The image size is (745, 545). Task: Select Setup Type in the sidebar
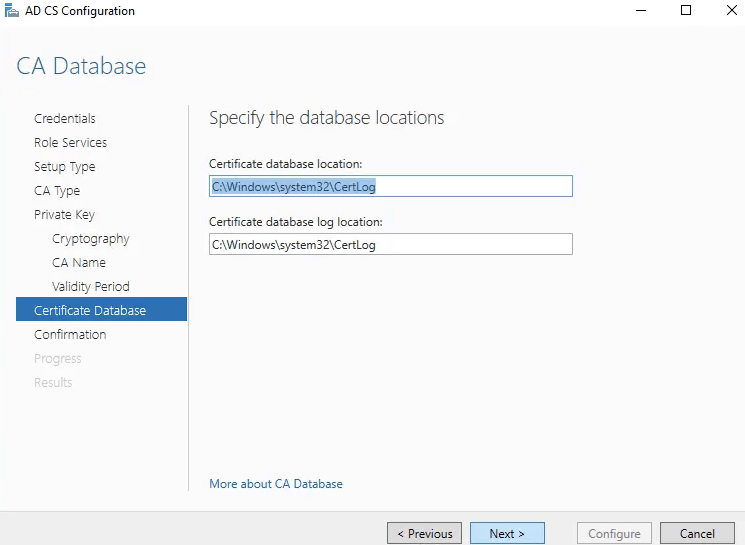coord(65,167)
